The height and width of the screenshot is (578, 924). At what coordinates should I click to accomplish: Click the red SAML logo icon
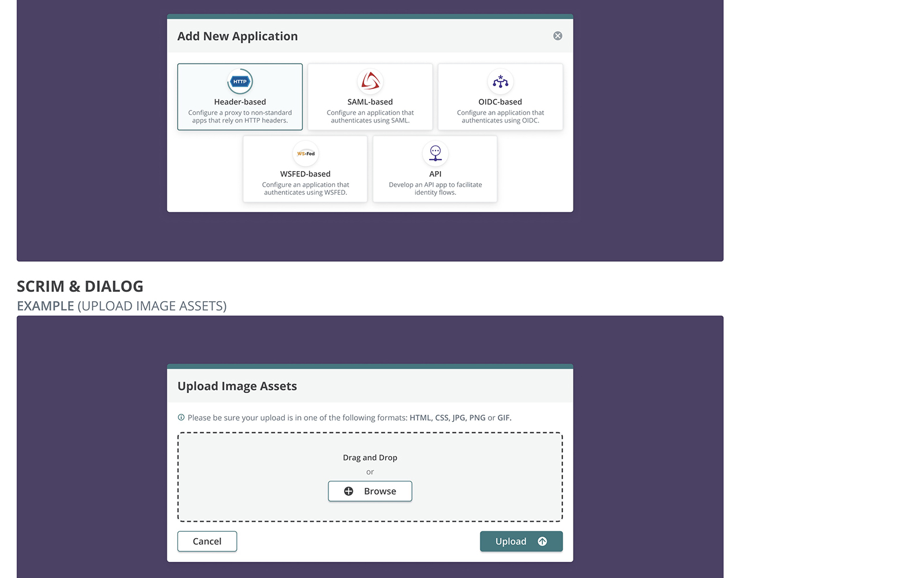370,81
